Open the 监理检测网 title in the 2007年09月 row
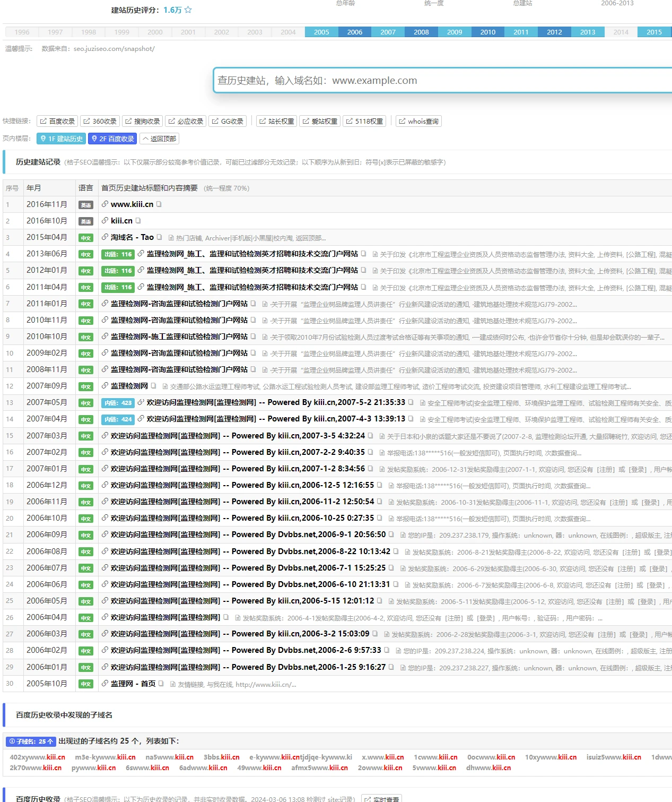The width and height of the screenshot is (672, 802). coord(129,386)
